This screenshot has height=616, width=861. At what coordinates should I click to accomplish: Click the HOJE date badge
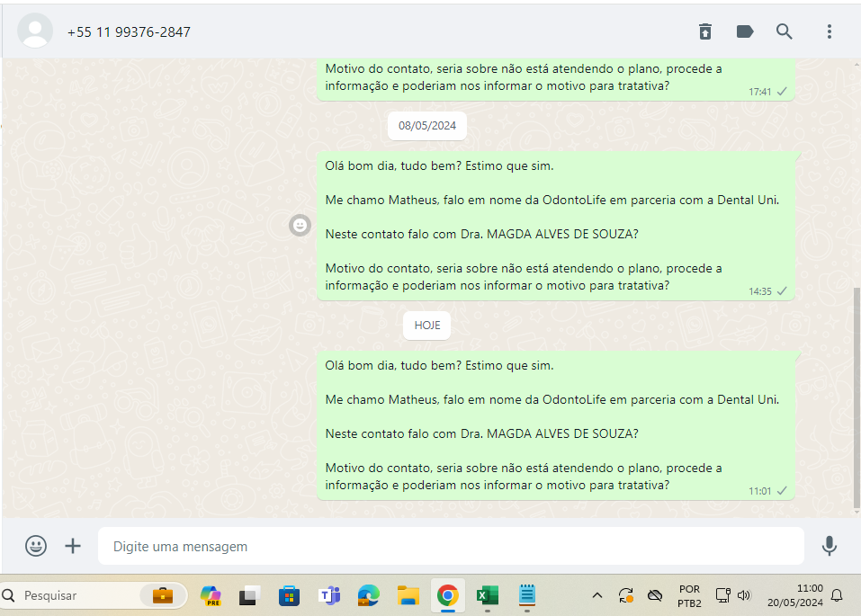click(x=427, y=326)
